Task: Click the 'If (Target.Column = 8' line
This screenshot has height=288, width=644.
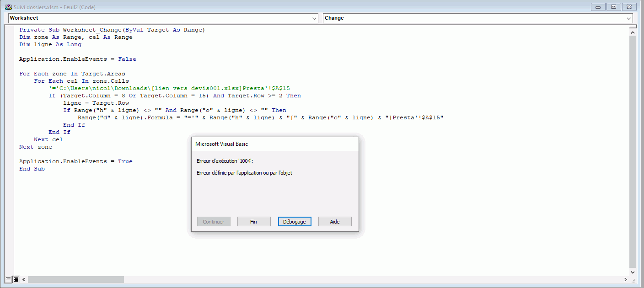Action: point(175,96)
